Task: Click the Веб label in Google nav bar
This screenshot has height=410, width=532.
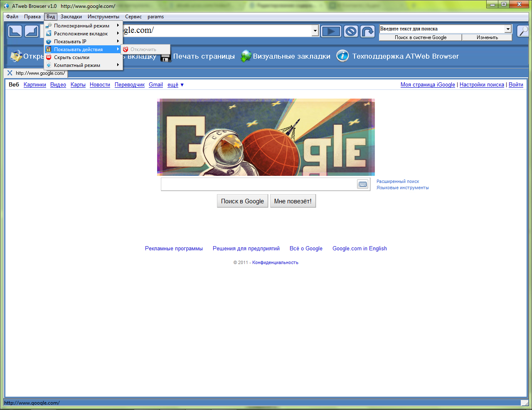Action: [14, 85]
